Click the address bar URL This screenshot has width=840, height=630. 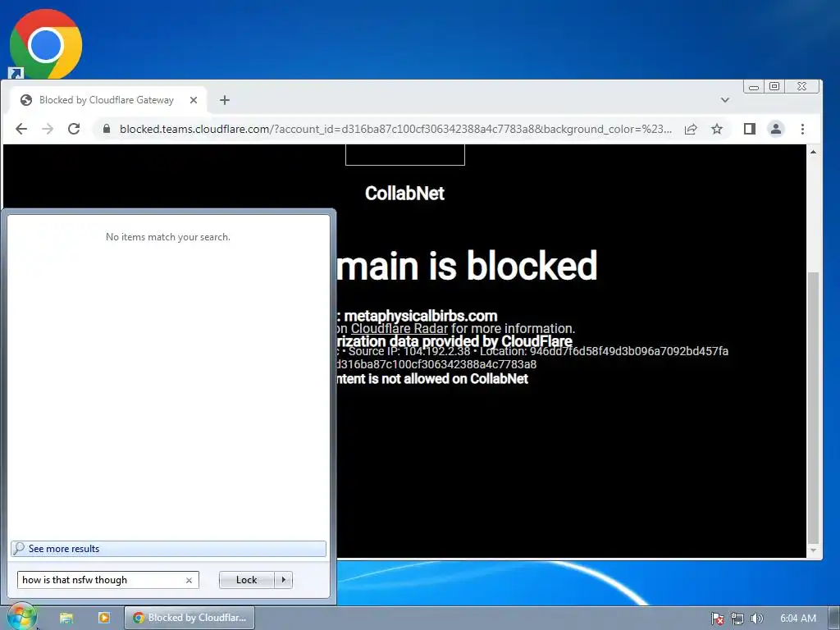[395, 129]
